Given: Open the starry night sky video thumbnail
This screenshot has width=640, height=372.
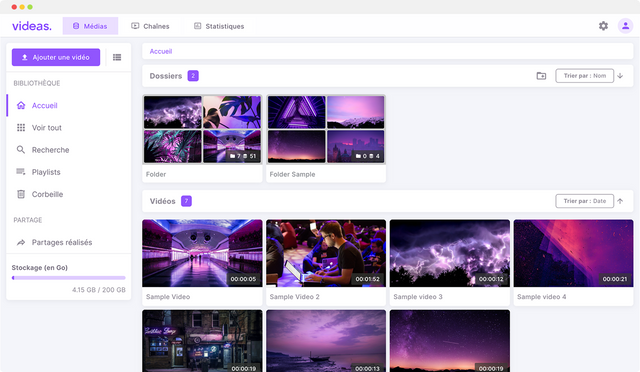Looking at the screenshot, I should point(450,341).
